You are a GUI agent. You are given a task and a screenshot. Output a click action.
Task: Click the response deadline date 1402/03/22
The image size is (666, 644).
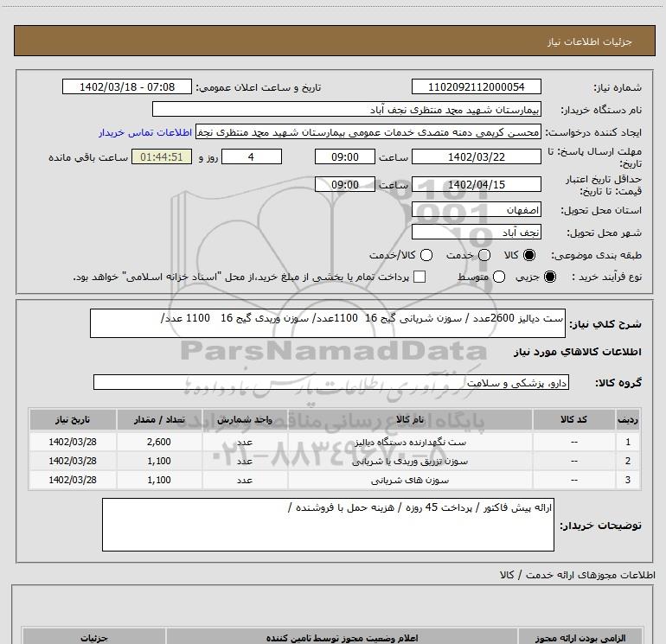pyautogui.click(x=476, y=156)
